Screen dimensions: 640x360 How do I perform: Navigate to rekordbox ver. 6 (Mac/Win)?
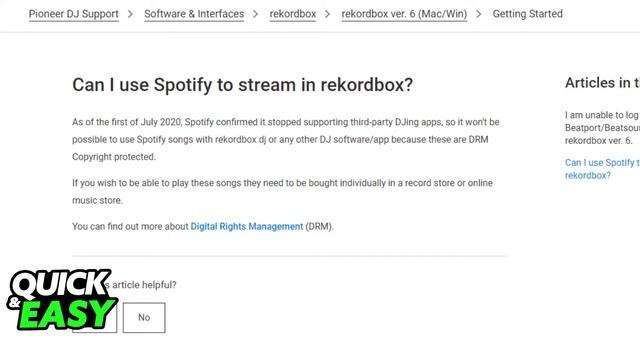pyautogui.click(x=404, y=14)
